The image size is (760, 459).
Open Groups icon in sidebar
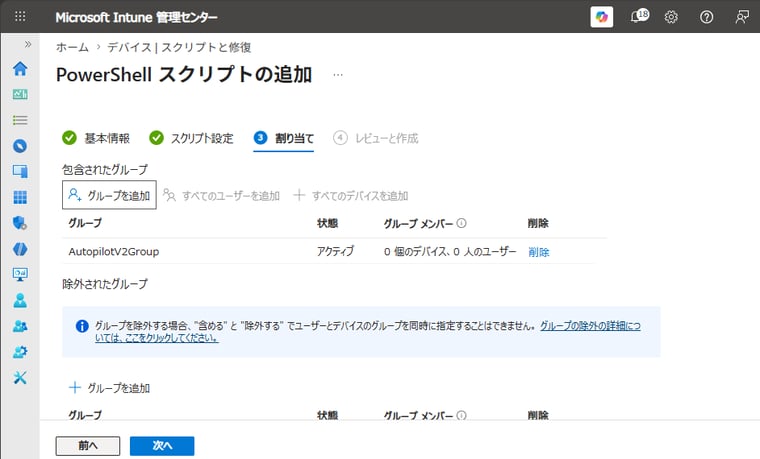click(x=20, y=326)
